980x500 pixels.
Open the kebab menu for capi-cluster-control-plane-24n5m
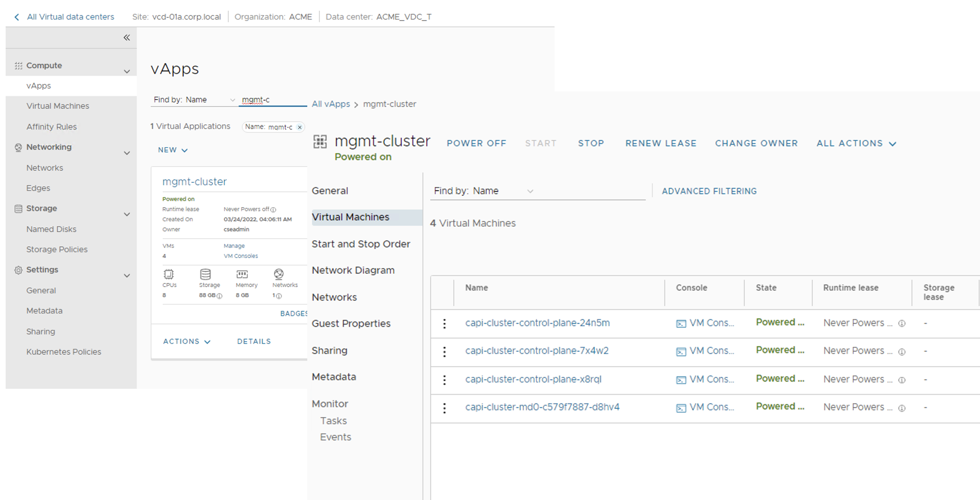(x=444, y=324)
